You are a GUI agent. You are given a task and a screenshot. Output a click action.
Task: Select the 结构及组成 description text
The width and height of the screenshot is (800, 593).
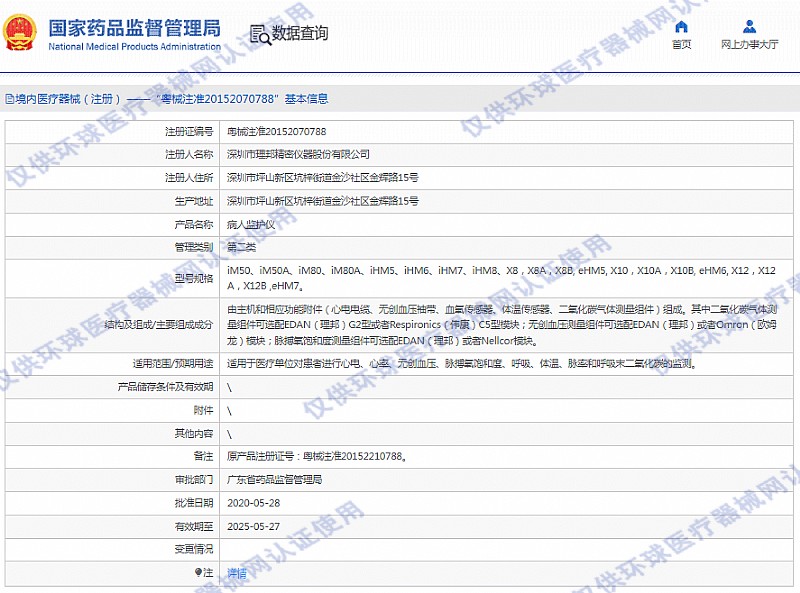502,325
